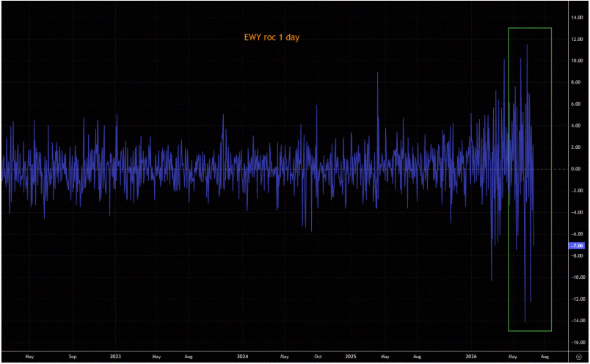Image resolution: width=590 pixels, height=364 pixels.
Task: Click the 2023 label on time axis
Action: coord(115,357)
